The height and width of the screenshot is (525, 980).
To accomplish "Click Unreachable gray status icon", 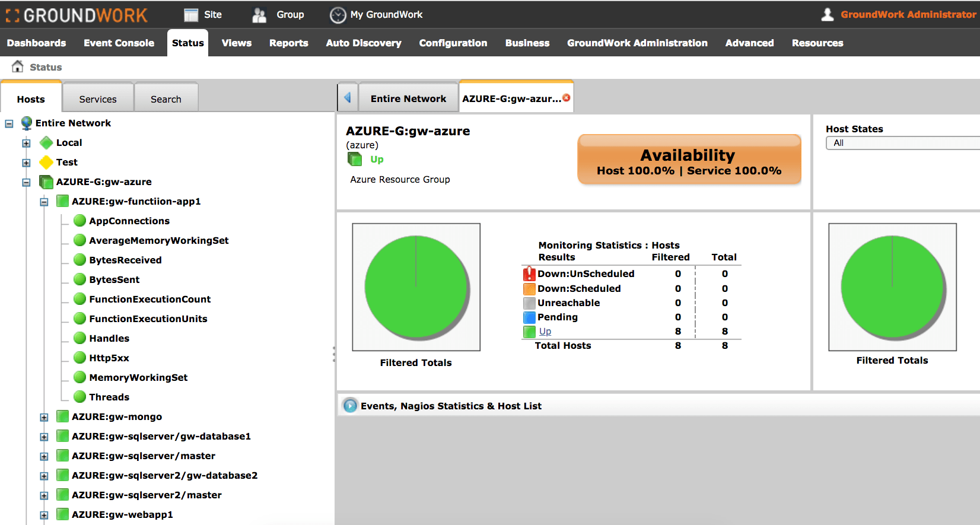I will click(529, 303).
